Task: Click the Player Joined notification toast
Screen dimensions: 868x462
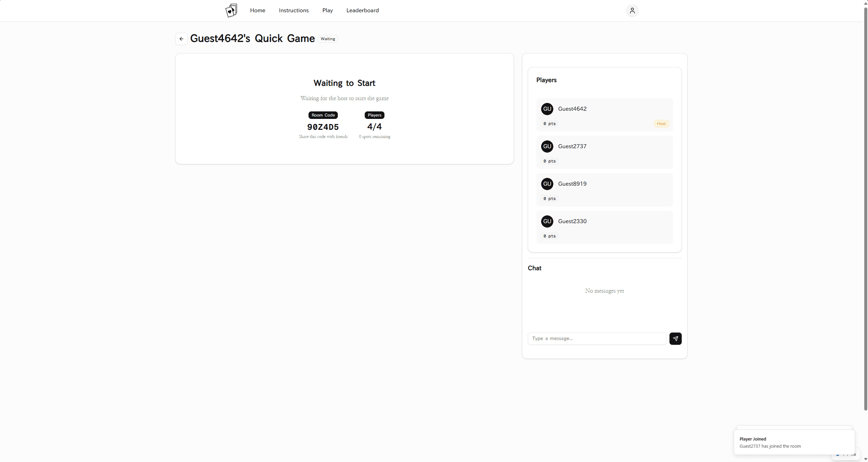Action: [x=793, y=442]
